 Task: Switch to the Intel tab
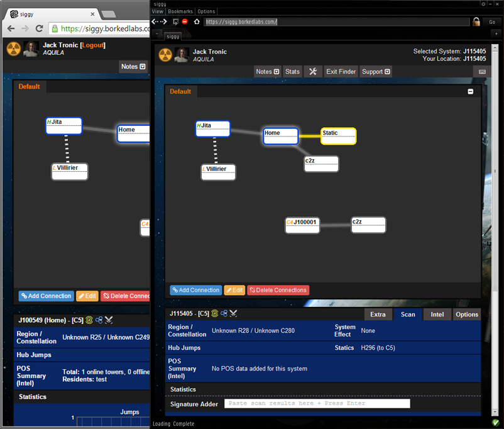(x=437, y=315)
